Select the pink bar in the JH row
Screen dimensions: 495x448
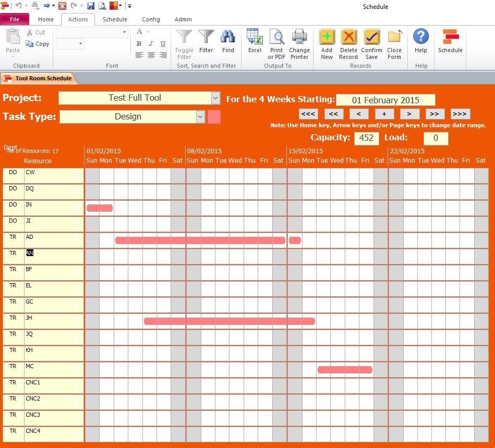pos(230,321)
